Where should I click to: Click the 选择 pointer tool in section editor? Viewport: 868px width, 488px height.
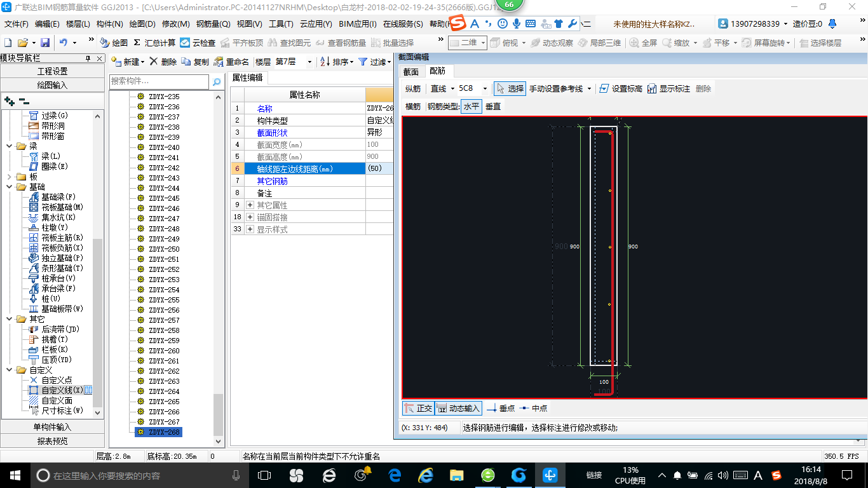(x=510, y=88)
